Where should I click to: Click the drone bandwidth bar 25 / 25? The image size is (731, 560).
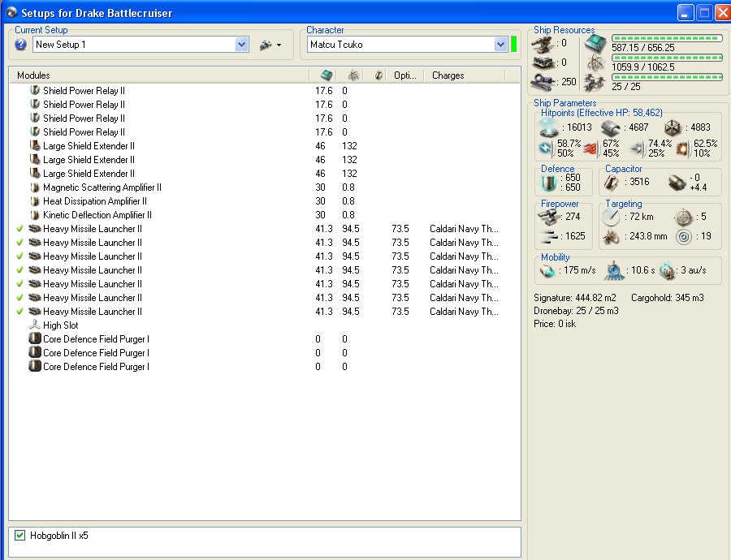click(x=667, y=77)
